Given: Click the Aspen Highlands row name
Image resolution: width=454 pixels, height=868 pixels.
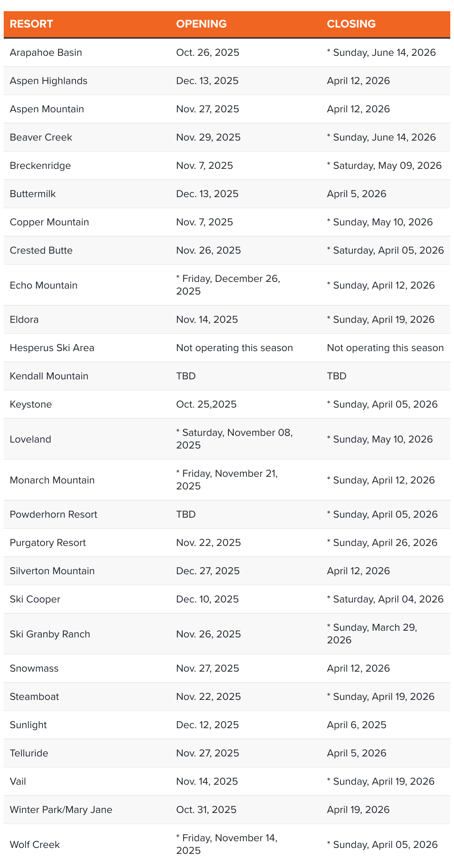Looking at the screenshot, I should pyautogui.click(x=48, y=81).
